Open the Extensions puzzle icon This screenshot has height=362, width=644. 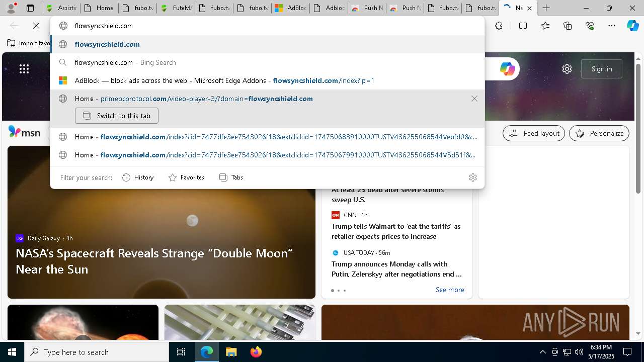[x=499, y=26]
